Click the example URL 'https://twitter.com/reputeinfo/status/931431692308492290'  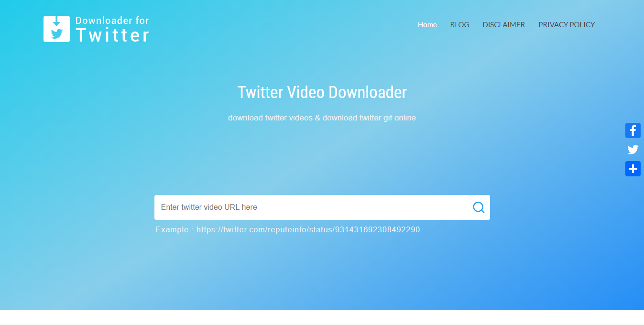[x=308, y=230]
